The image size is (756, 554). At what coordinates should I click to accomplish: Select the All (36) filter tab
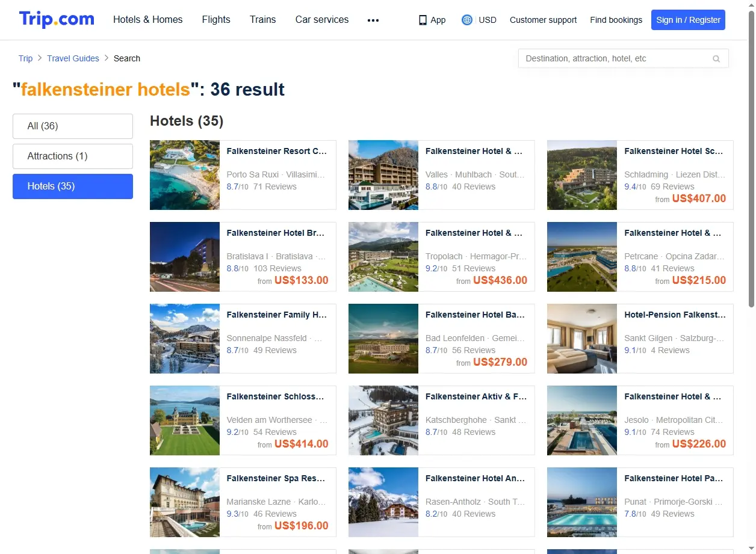pos(73,126)
